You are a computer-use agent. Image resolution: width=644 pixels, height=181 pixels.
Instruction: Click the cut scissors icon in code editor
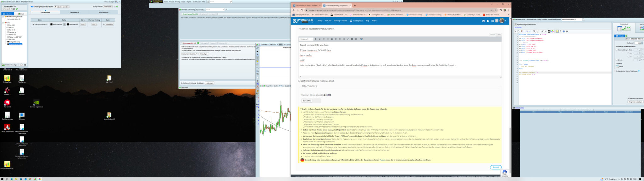(515, 31)
